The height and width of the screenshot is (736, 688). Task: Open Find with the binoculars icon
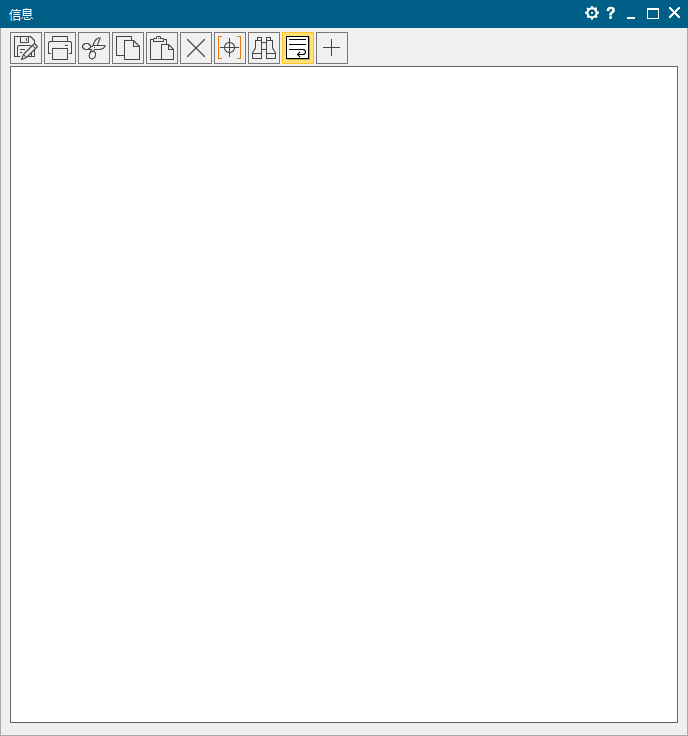pos(264,48)
